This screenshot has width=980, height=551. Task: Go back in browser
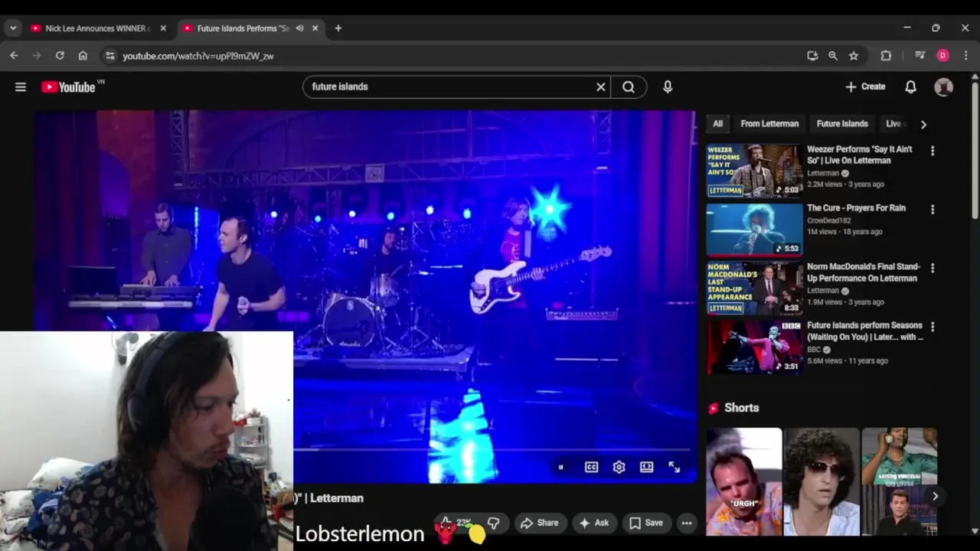tap(14, 56)
